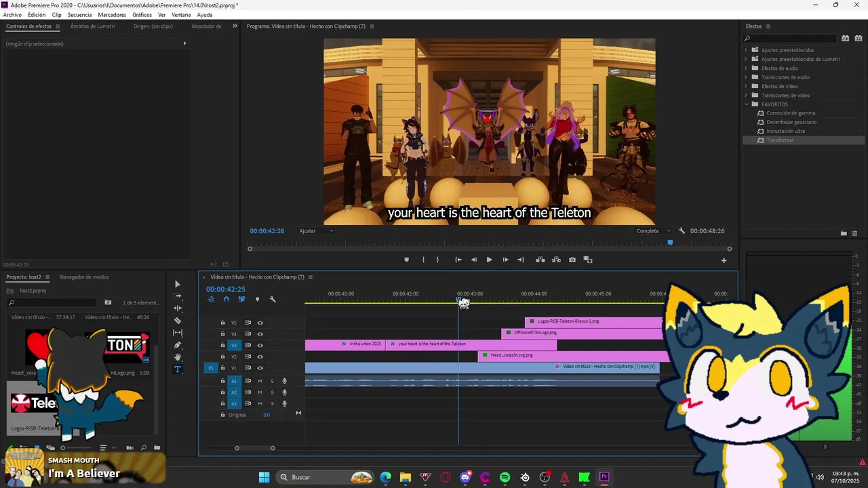Mark In point in Program monitor

tap(423, 260)
